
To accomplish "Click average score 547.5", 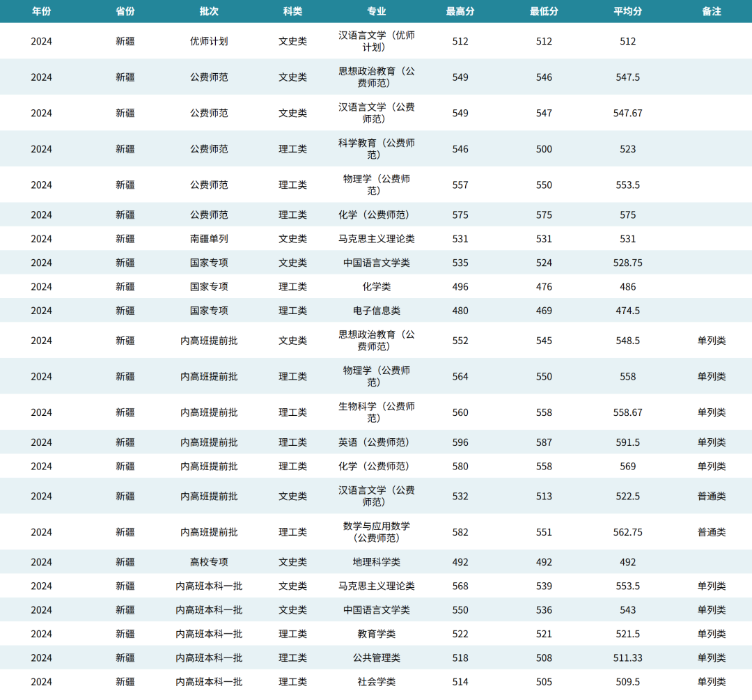I will click(628, 77).
